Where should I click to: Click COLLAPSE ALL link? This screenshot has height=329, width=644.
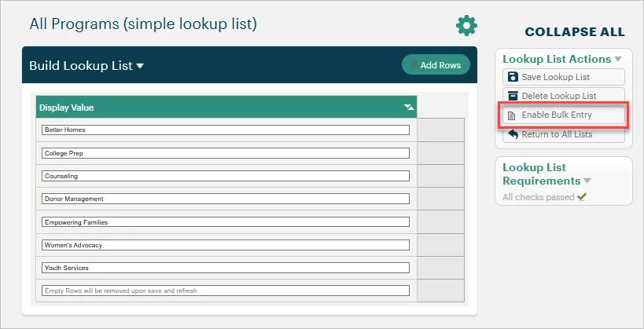click(x=575, y=32)
